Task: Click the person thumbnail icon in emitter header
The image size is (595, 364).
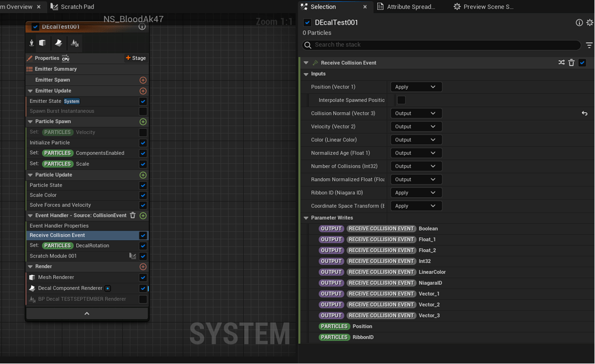Action: [x=32, y=43]
